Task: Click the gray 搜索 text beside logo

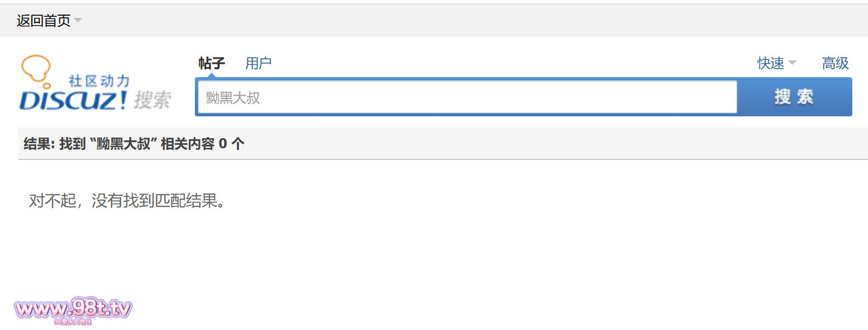Action: point(153,100)
